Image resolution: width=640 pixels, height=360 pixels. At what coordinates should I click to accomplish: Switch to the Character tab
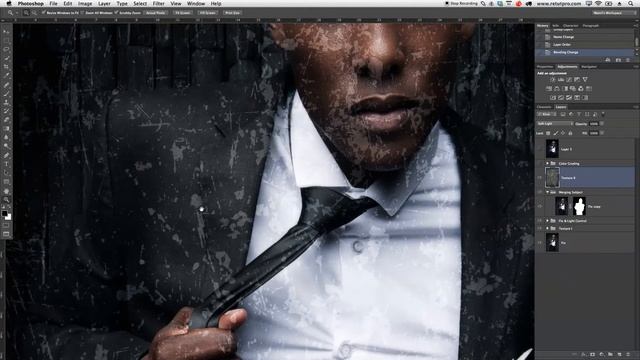point(571,25)
